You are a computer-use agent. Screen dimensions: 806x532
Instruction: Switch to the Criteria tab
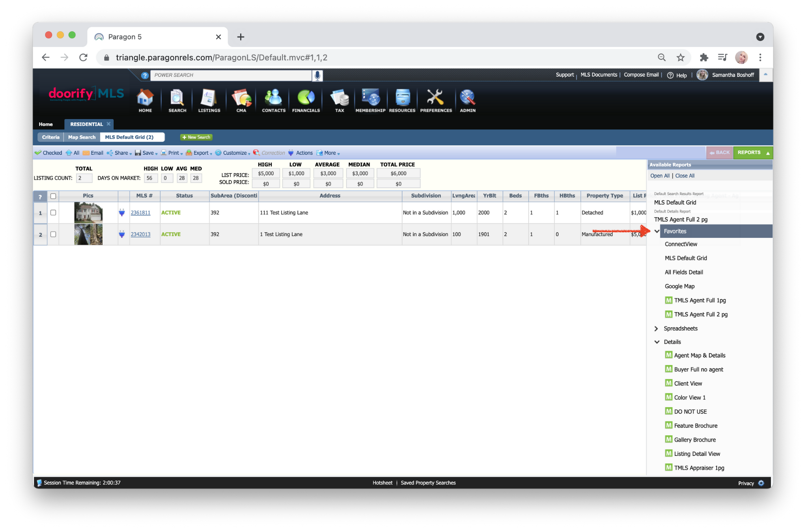[50, 137]
